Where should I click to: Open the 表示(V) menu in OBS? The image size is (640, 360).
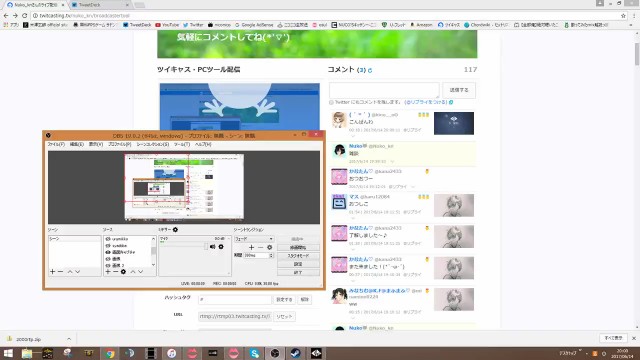point(96,144)
